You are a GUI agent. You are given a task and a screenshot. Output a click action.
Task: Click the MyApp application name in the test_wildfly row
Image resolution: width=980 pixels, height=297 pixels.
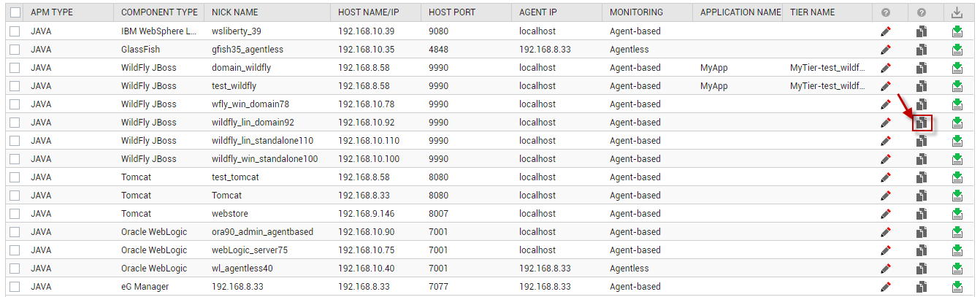click(x=714, y=86)
